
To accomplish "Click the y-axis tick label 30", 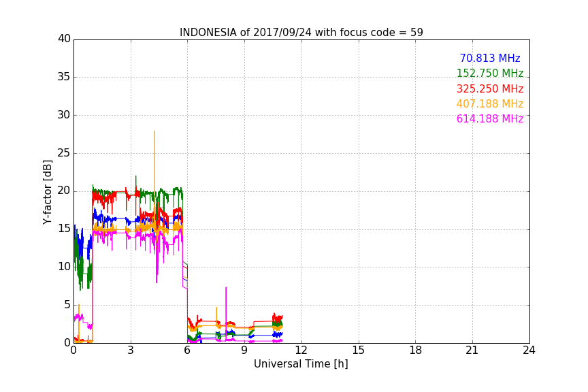I will point(64,115).
